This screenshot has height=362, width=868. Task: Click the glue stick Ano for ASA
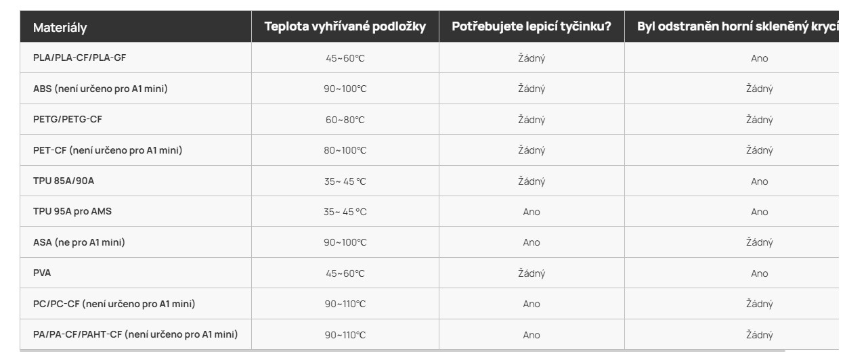point(531,242)
